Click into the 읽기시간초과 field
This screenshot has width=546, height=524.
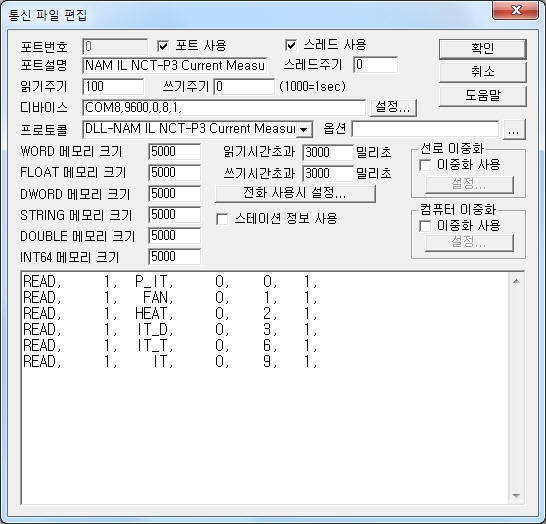pos(328,152)
